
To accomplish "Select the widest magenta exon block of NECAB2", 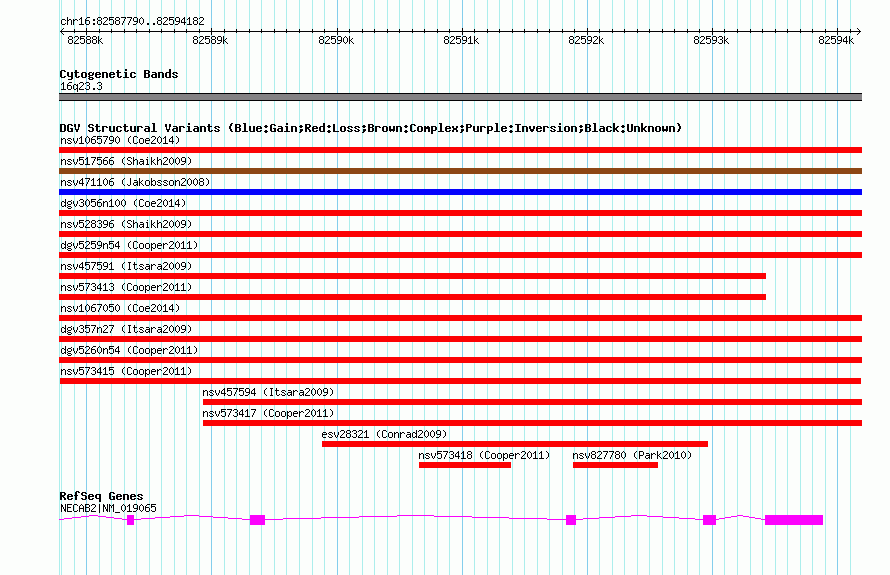I will tap(794, 520).
